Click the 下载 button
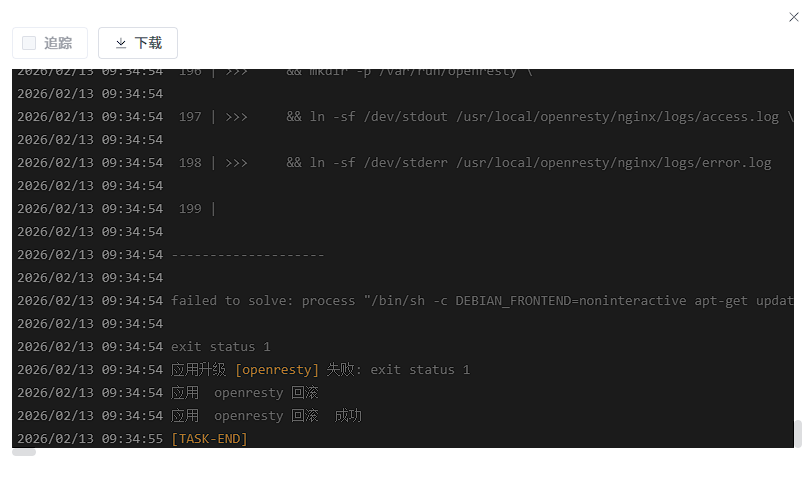 click(138, 43)
